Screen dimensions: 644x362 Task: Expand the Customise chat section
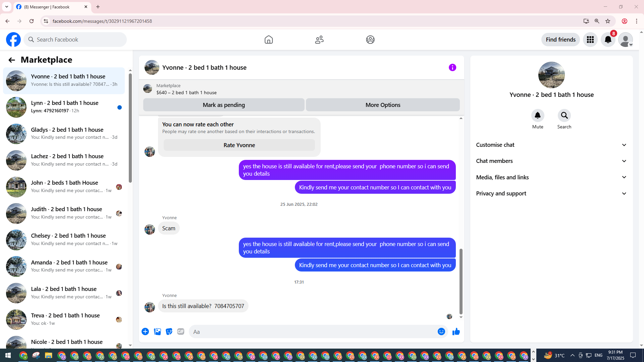point(552,145)
